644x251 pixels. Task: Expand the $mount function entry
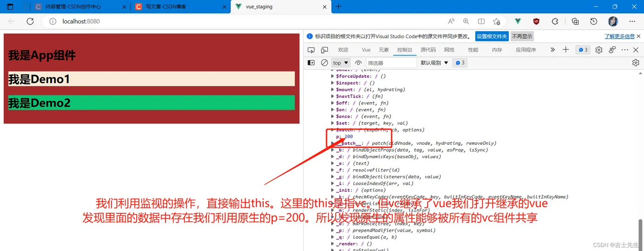(x=333, y=90)
